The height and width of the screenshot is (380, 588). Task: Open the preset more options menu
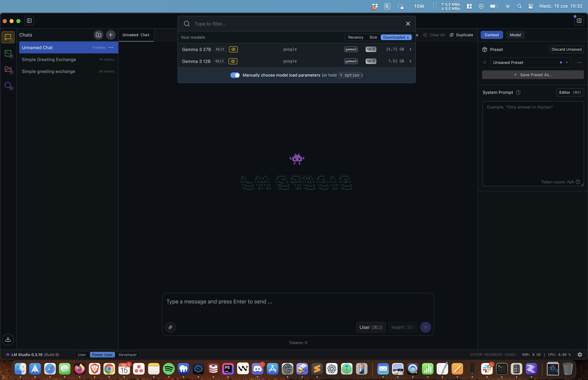[x=579, y=62]
